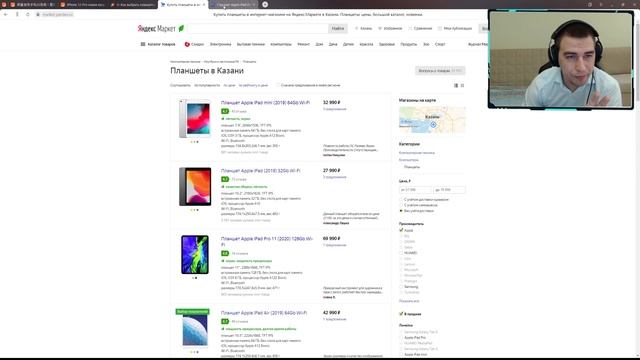Image resolution: width=640 pixels, height=360 pixels.
Task: Click the rating badge of iPad Pro 11
Action: click(x=225, y=253)
